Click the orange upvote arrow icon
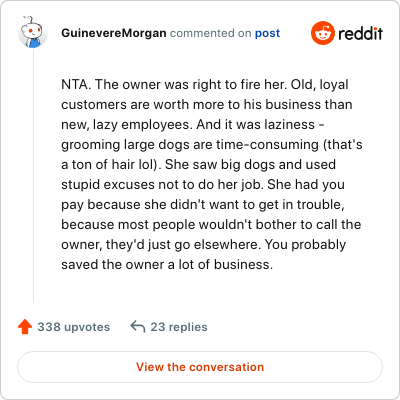Screen dimensions: 400x400 (x=25, y=327)
